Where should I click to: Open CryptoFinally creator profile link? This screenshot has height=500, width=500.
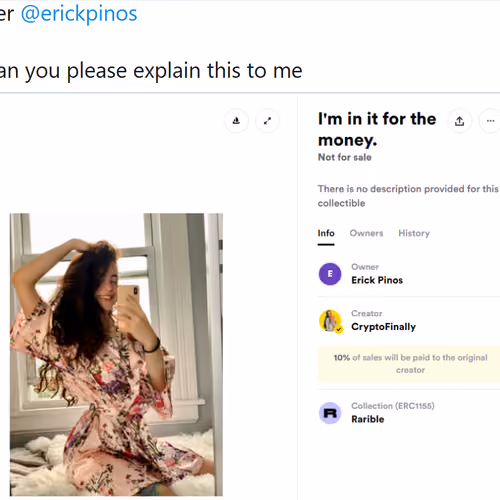[383, 327]
